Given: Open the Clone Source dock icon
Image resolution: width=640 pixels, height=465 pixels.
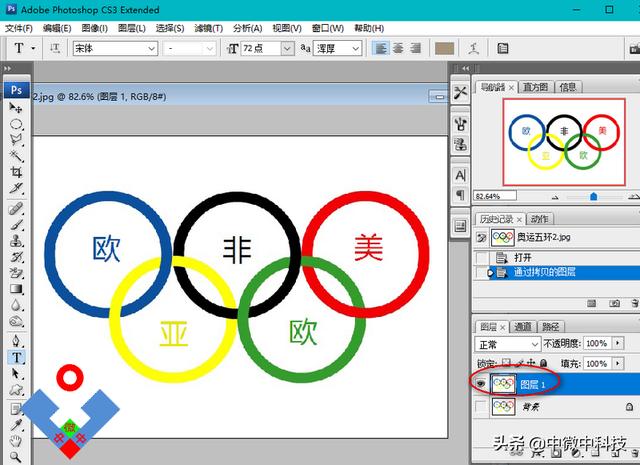Looking at the screenshot, I should (x=460, y=144).
